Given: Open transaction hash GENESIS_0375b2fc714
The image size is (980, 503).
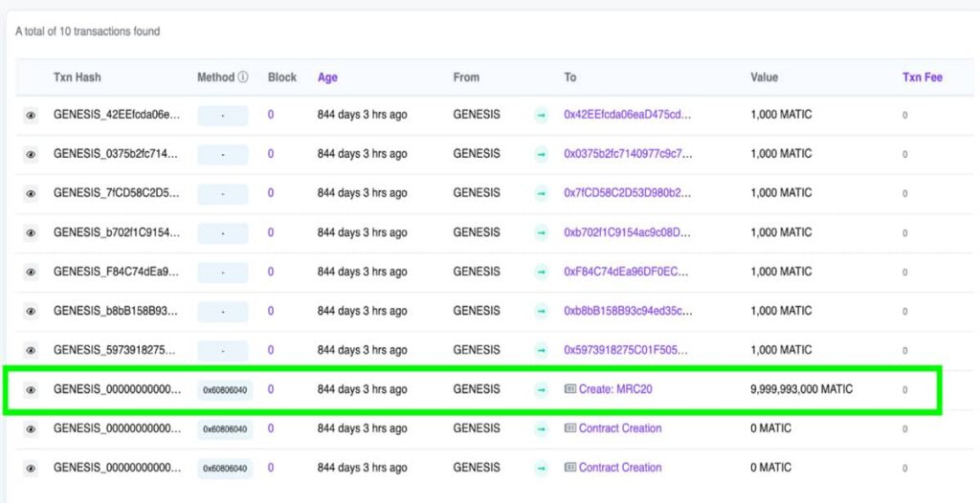Looking at the screenshot, I should [x=118, y=154].
